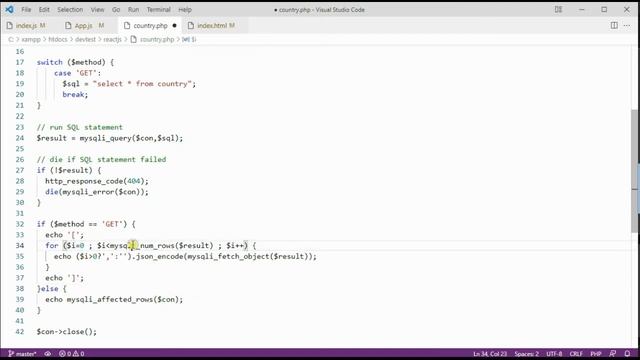Click "$i++" in the for loop

pyautogui.click(x=235, y=245)
